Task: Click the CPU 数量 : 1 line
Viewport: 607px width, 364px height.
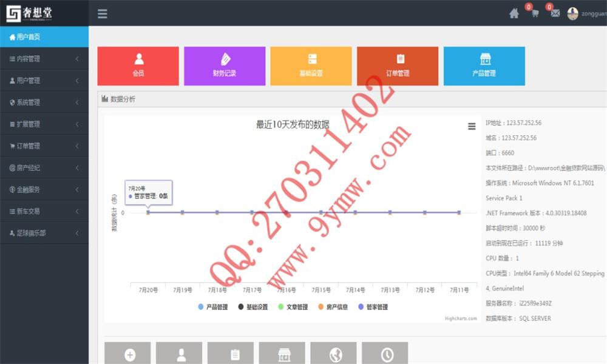Action: [502, 258]
